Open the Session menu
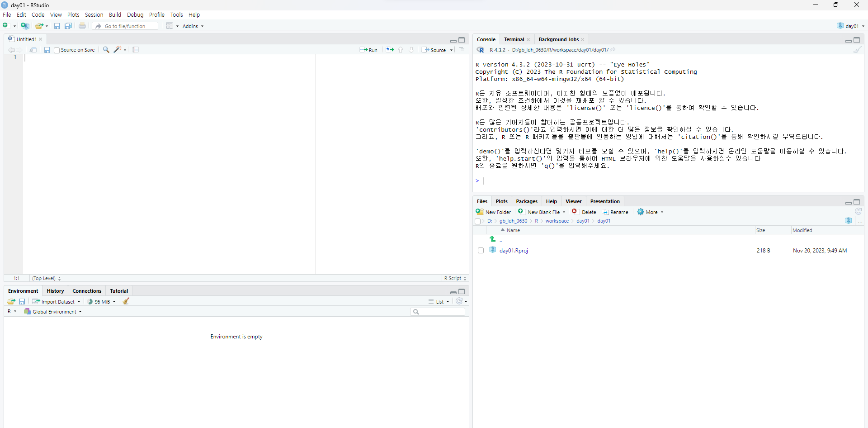The width and height of the screenshot is (868, 428). click(x=94, y=15)
